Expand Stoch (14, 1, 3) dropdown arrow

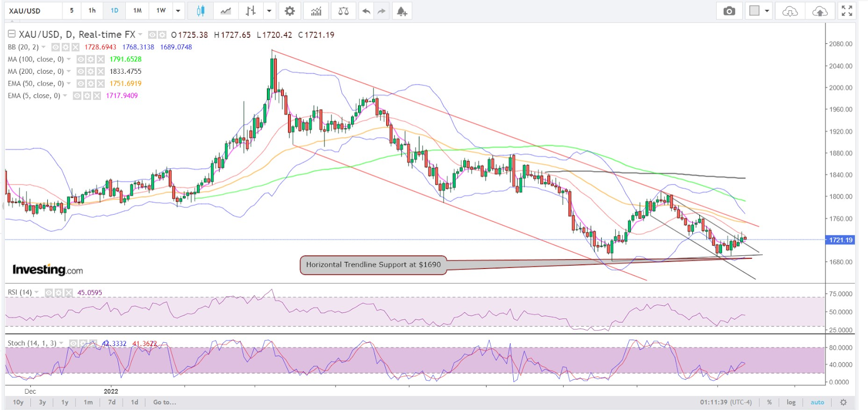tap(61, 343)
